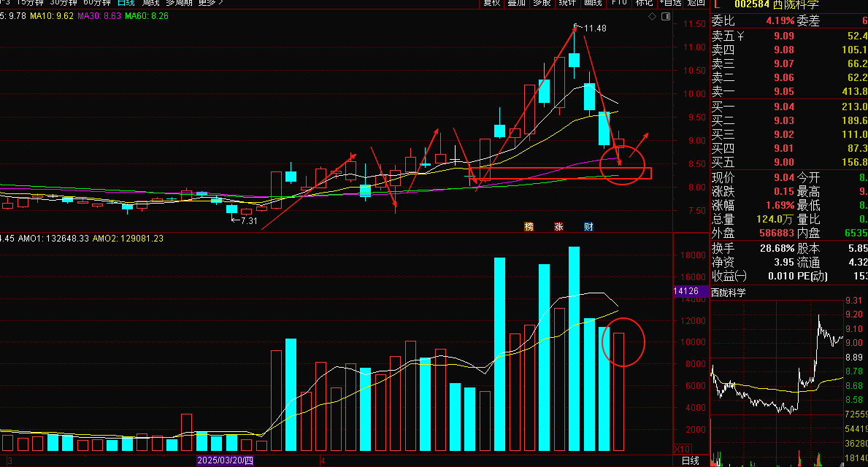Select the 日线 daily period tab
Image resolution: width=868 pixels, height=467 pixels.
tap(126, 2)
